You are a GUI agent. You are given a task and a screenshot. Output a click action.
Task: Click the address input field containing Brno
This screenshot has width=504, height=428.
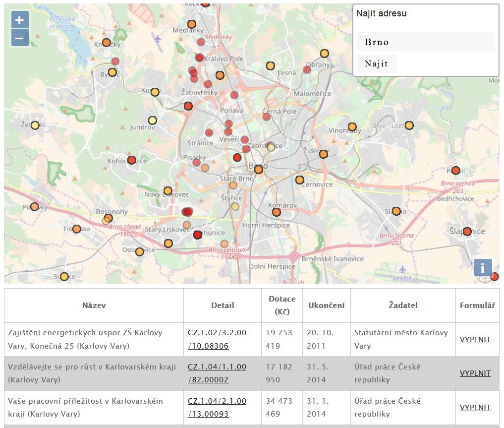[425, 42]
